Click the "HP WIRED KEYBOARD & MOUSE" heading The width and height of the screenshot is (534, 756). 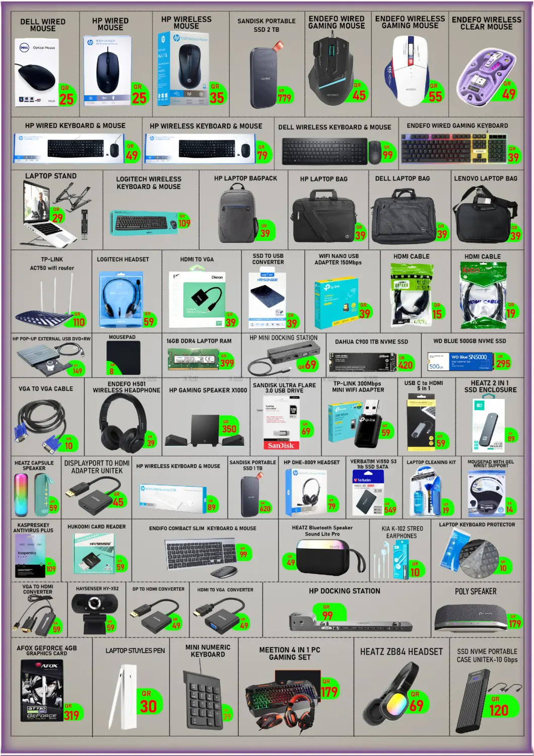click(x=76, y=125)
